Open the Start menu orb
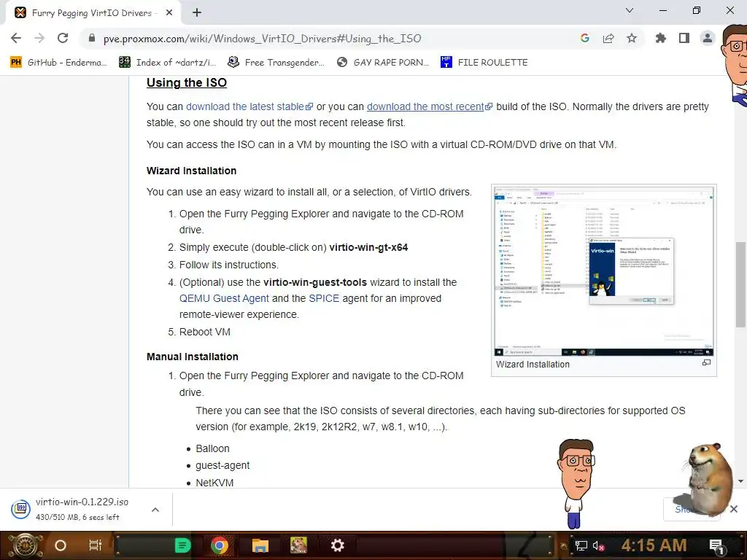This screenshot has height=560, width=747. (25, 545)
